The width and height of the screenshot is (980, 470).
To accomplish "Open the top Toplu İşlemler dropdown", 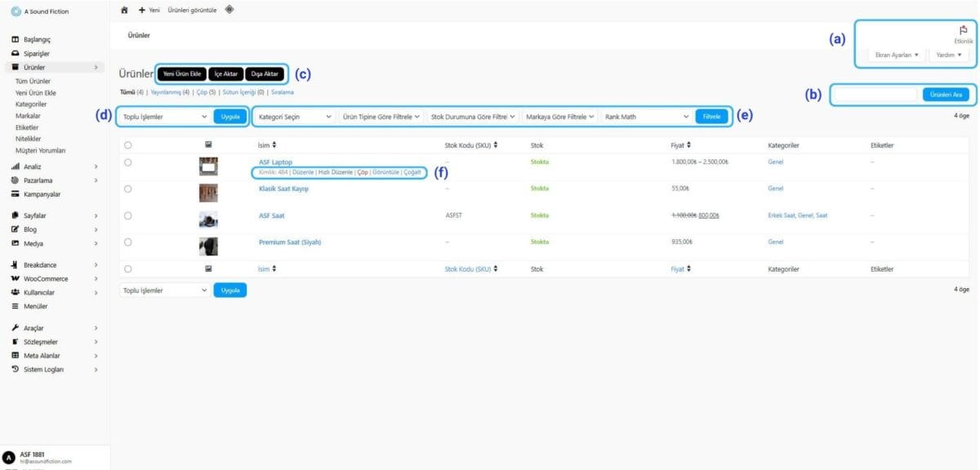I will tap(165, 117).
